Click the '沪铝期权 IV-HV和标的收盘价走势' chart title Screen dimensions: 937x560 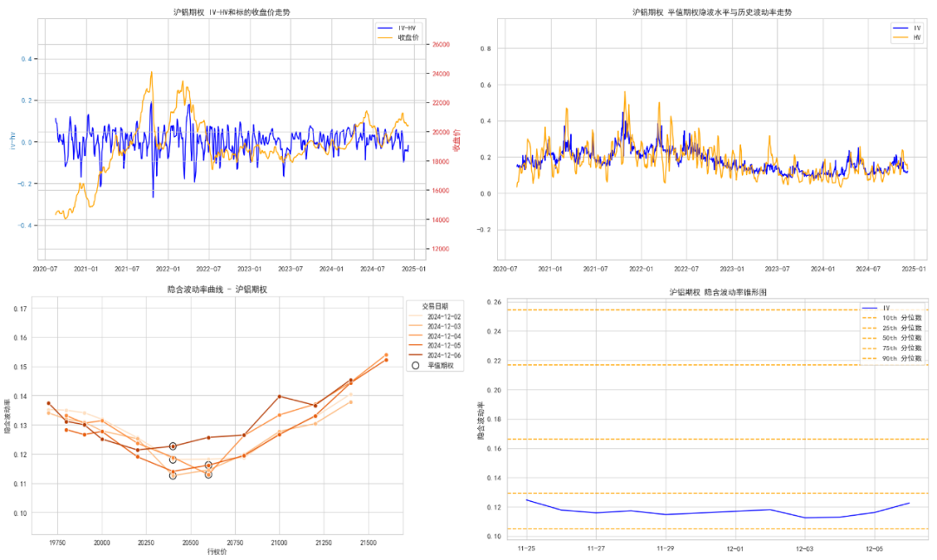point(232,12)
